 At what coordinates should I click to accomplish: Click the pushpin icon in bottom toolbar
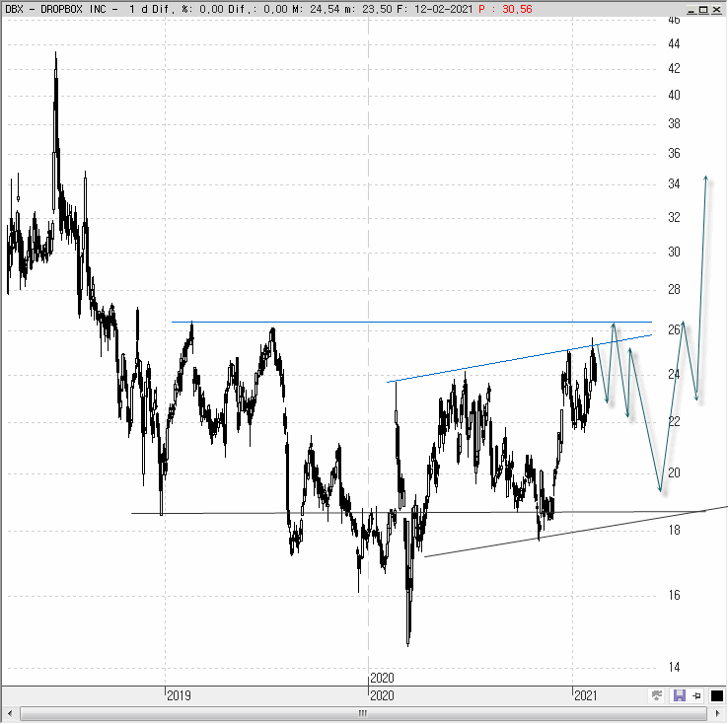coord(696,695)
